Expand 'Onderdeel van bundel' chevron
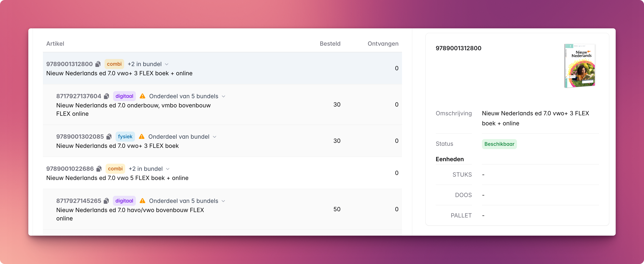The width and height of the screenshot is (644, 264). (x=215, y=137)
